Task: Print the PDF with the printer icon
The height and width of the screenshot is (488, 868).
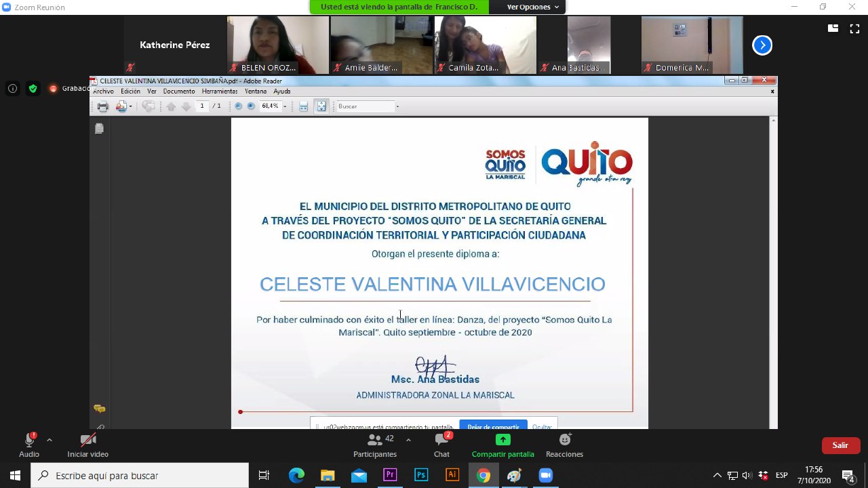Action: pos(102,106)
